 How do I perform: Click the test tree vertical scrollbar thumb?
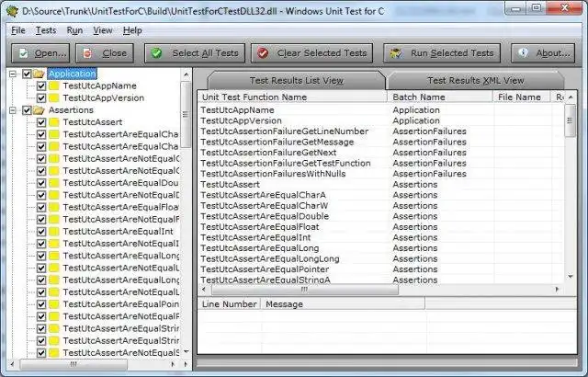pos(186,114)
